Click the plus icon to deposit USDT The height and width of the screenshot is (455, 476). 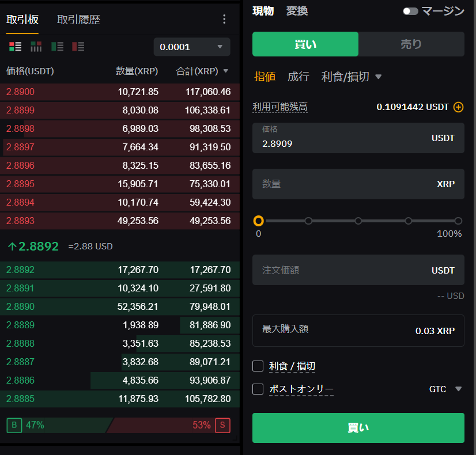458,107
